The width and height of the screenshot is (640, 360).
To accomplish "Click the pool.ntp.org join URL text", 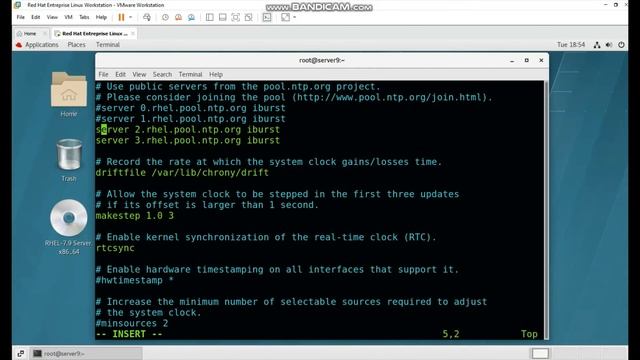I will click(x=390, y=98).
